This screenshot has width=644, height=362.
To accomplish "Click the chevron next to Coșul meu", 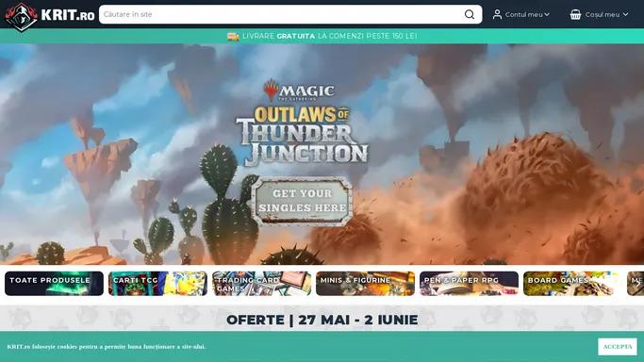I will click(625, 14).
